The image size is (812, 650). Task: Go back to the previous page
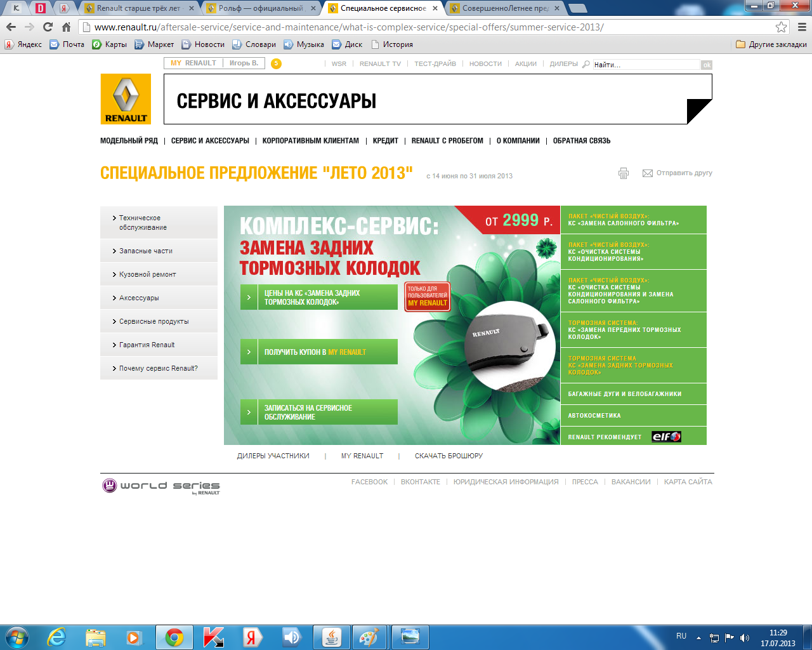click(x=11, y=27)
